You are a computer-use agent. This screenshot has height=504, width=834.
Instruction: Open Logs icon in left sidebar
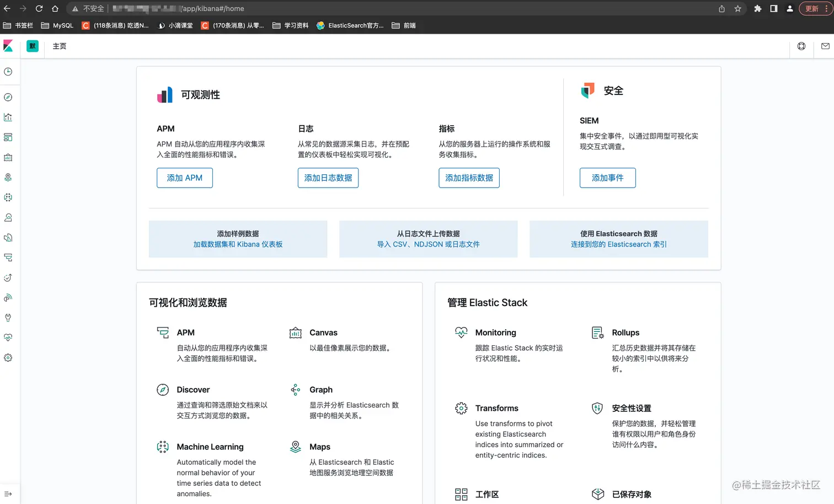point(8,238)
